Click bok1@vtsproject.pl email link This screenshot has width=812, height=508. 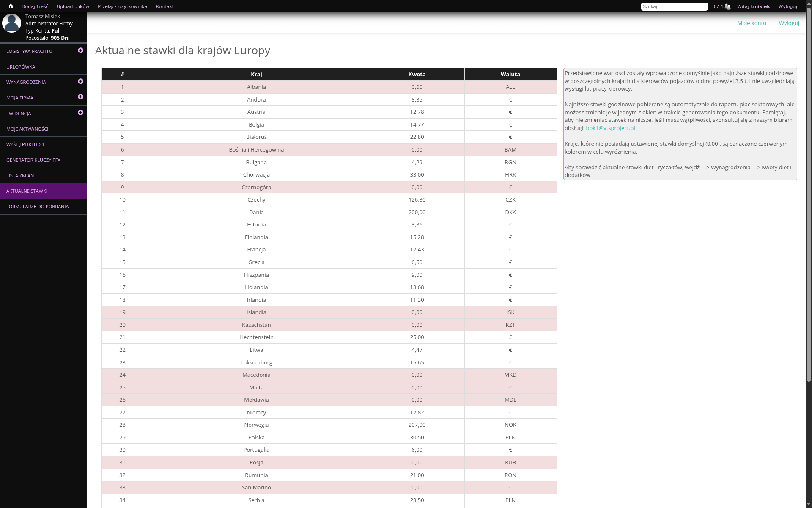pyautogui.click(x=610, y=128)
